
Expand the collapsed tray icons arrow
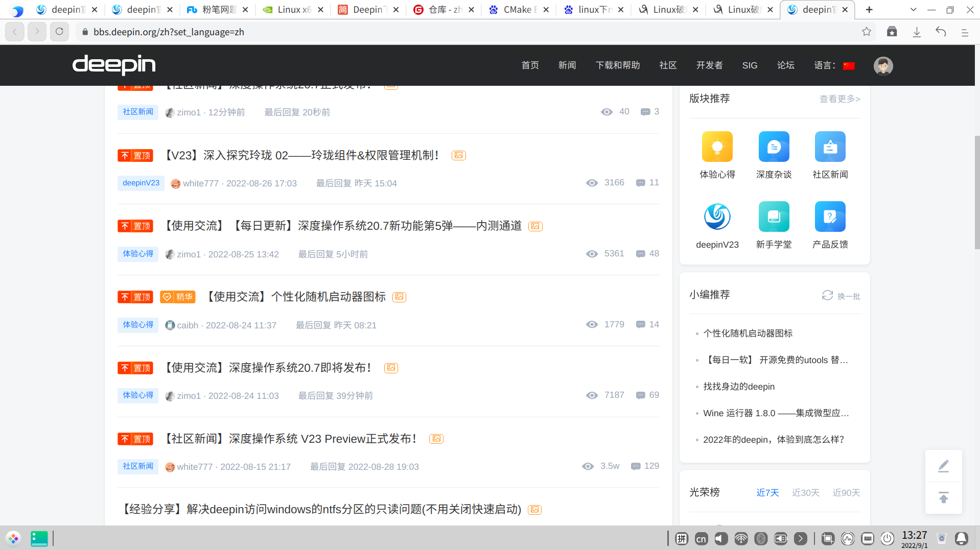[801, 538]
